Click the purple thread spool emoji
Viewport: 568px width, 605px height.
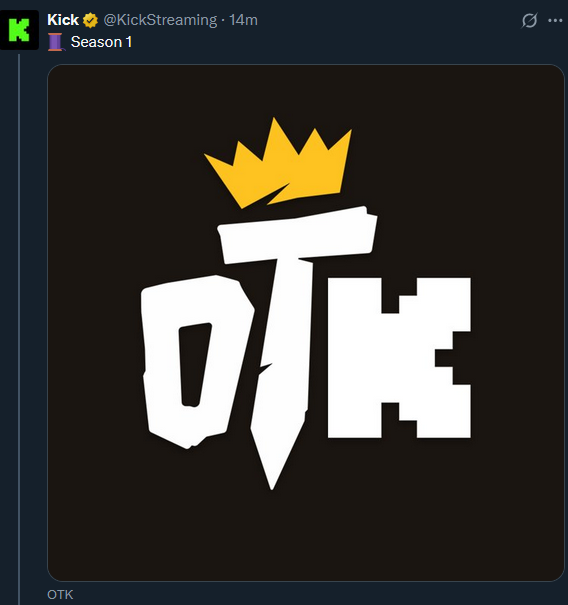(55, 42)
